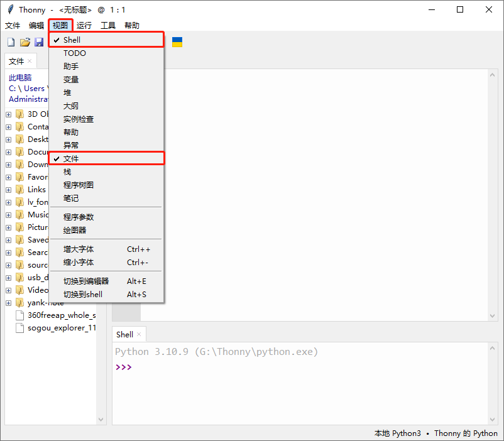504x441 pixels.
Task: Click editor scrollbar up arrow
Action: 492,75
